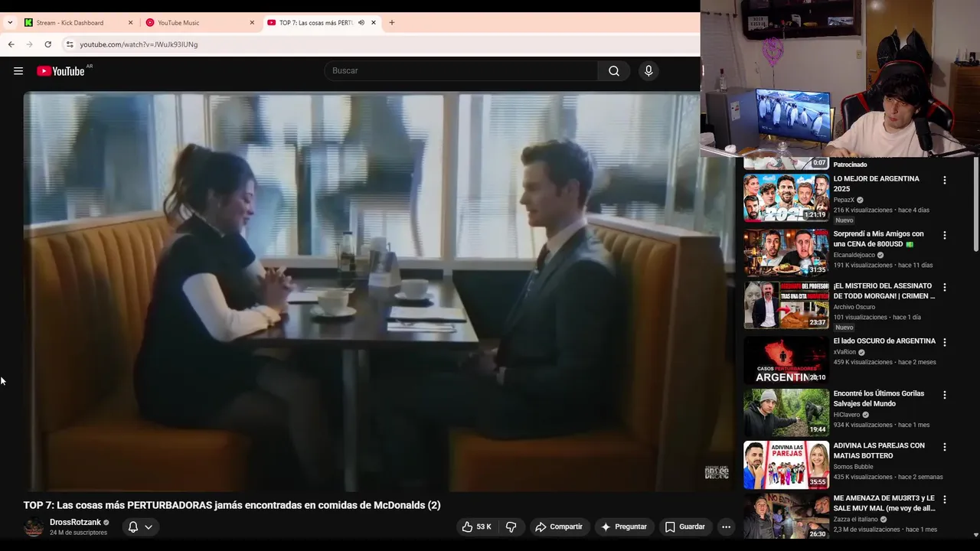Open options for TODD MORGAN video
This screenshot has width=980, height=551.
pos(944,288)
